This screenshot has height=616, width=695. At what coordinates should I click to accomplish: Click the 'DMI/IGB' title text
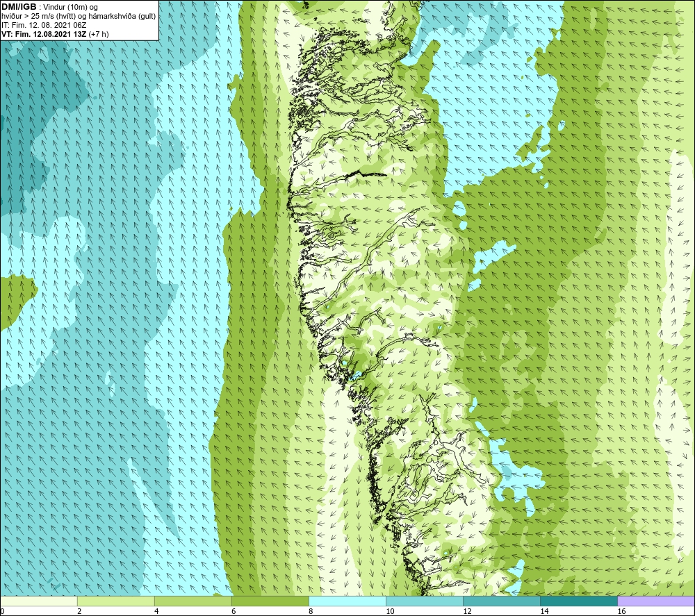(x=19, y=7)
